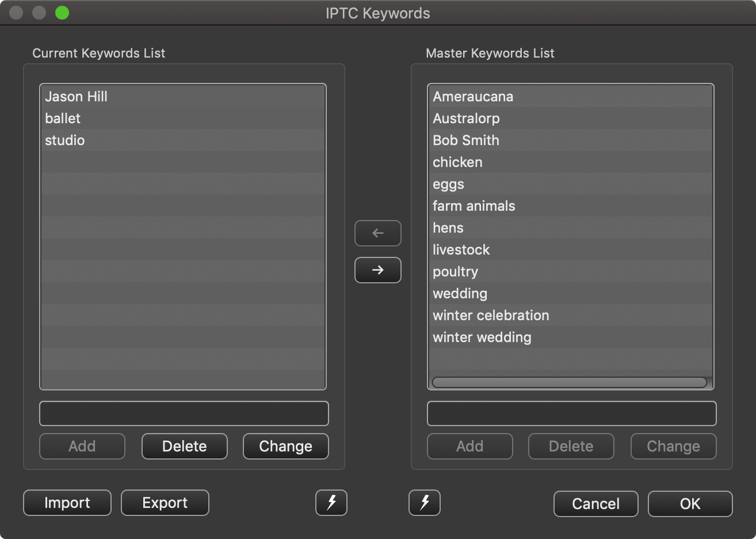Select Jason Hill in current keywords
The width and height of the screenshot is (756, 539).
coord(183,96)
